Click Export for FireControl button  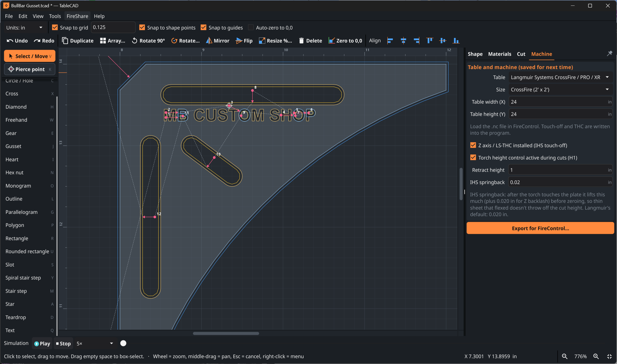540,228
